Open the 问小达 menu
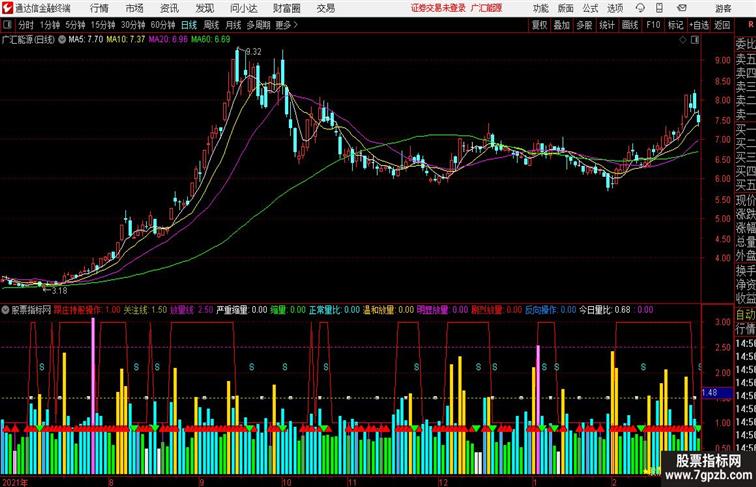The image size is (756, 487). click(243, 8)
